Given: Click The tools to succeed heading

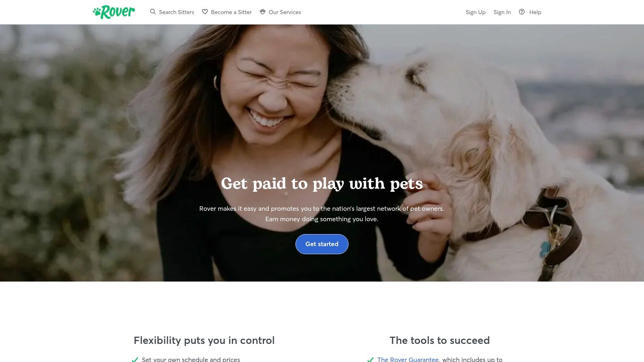Looking at the screenshot, I should click(440, 340).
